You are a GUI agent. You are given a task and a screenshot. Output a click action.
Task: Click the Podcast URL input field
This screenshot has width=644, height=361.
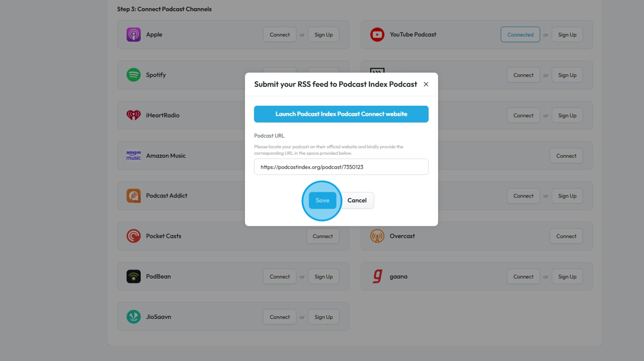click(341, 167)
